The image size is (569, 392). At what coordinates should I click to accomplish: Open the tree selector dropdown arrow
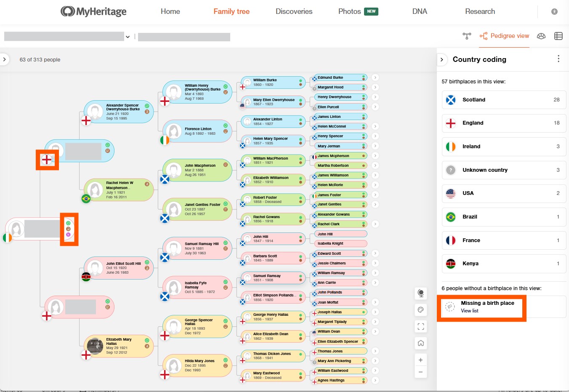click(x=128, y=37)
